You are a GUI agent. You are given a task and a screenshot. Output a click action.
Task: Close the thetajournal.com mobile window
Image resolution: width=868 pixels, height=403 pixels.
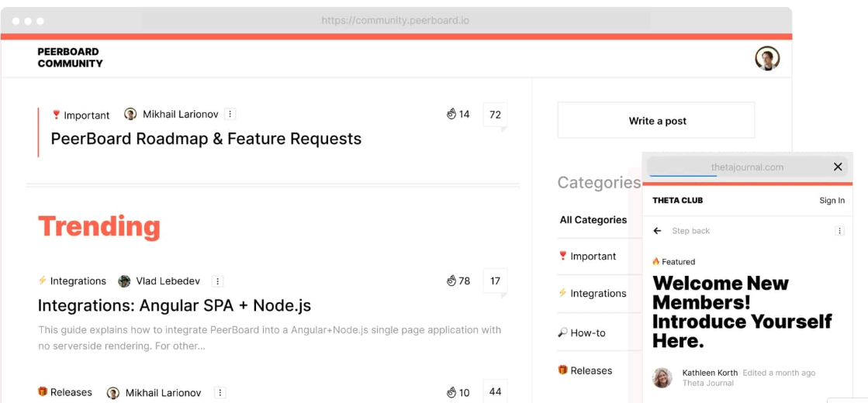pyautogui.click(x=838, y=167)
